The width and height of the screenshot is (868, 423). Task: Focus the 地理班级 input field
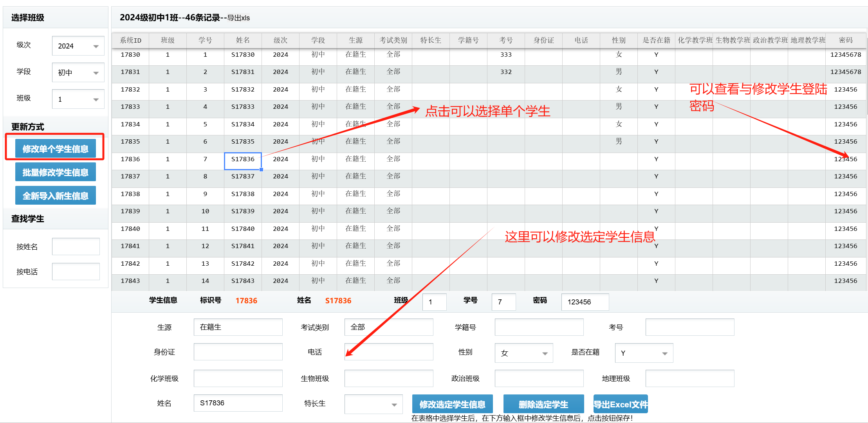(x=690, y=378)
